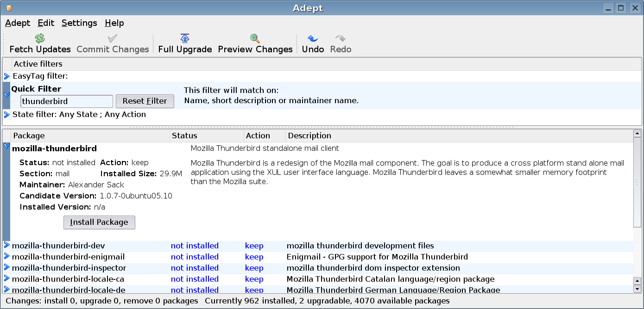Click the Fetch Updates toolbar icon

(x=40, y=38)
